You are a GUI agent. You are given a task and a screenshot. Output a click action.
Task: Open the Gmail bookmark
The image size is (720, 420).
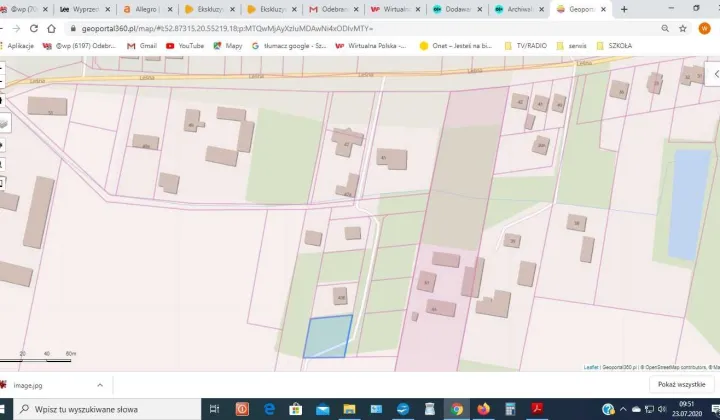click(141, 46)
